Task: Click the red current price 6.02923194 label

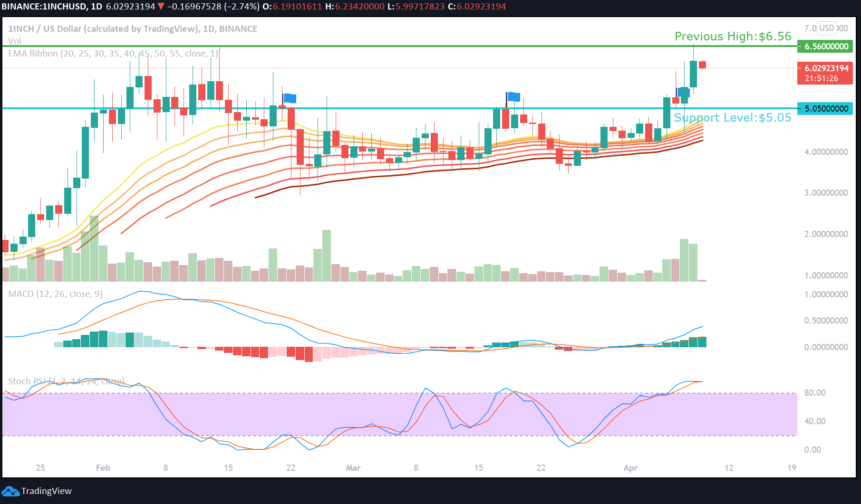Action: pyautogui.click(x=825, y=73)
